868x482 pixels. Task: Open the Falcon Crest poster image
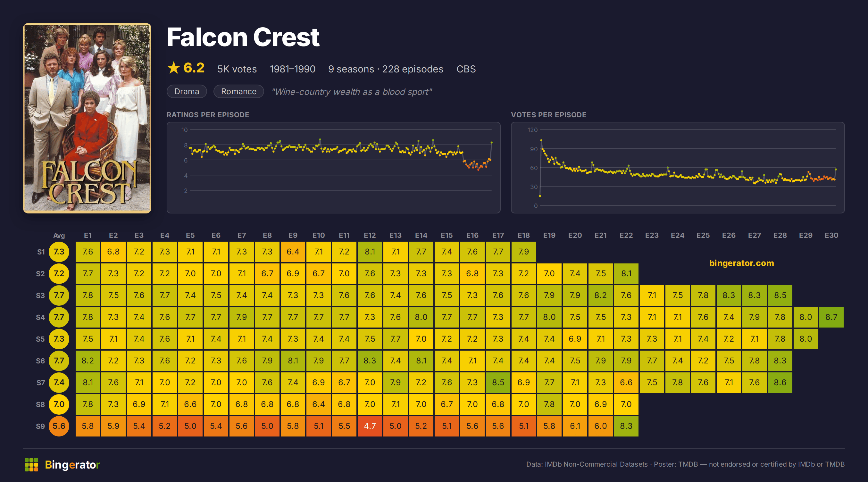(87, 118)
